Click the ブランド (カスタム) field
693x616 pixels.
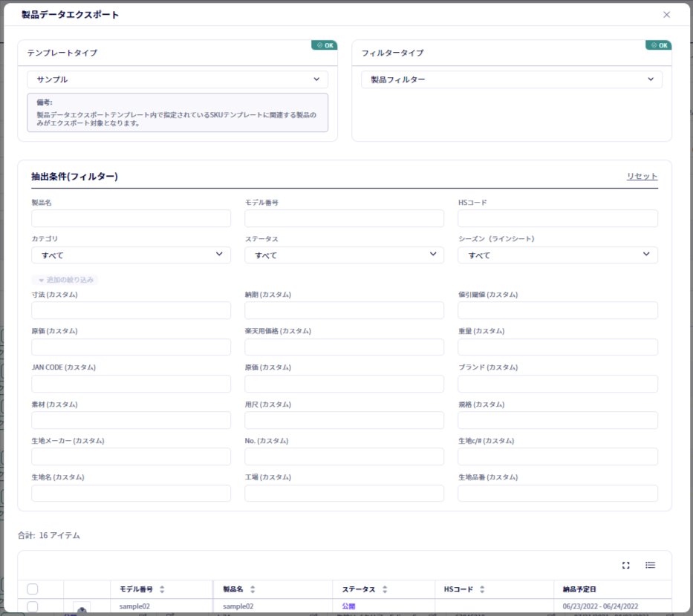click(x=558, y=384)
